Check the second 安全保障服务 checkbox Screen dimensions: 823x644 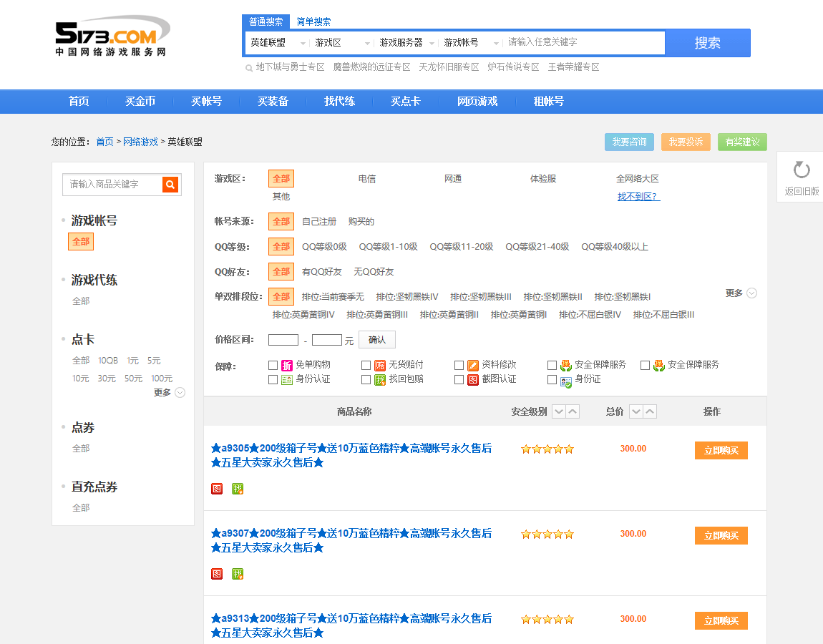coord(645,366)
